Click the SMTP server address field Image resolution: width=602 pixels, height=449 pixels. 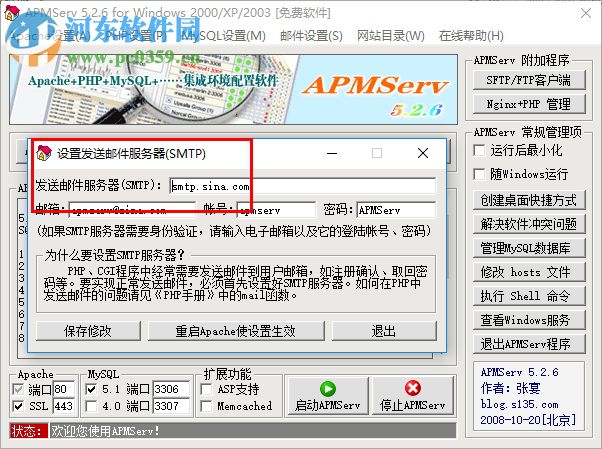(303, 186)
